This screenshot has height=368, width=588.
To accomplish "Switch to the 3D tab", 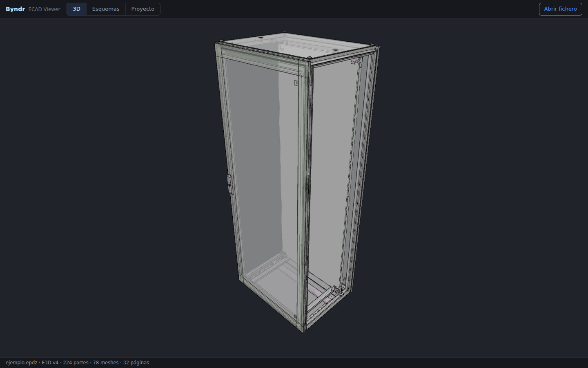I will (77, 9).
